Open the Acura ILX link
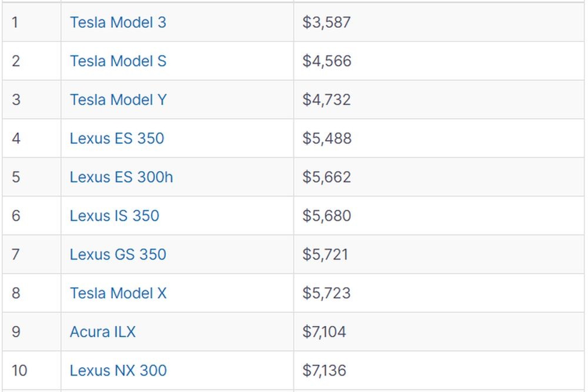 (103, 332)
